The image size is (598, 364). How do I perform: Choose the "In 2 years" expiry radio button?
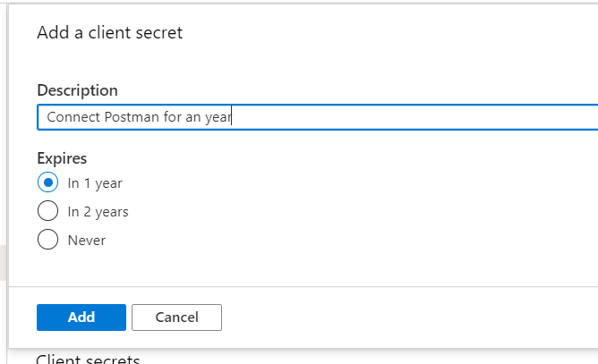48,212
